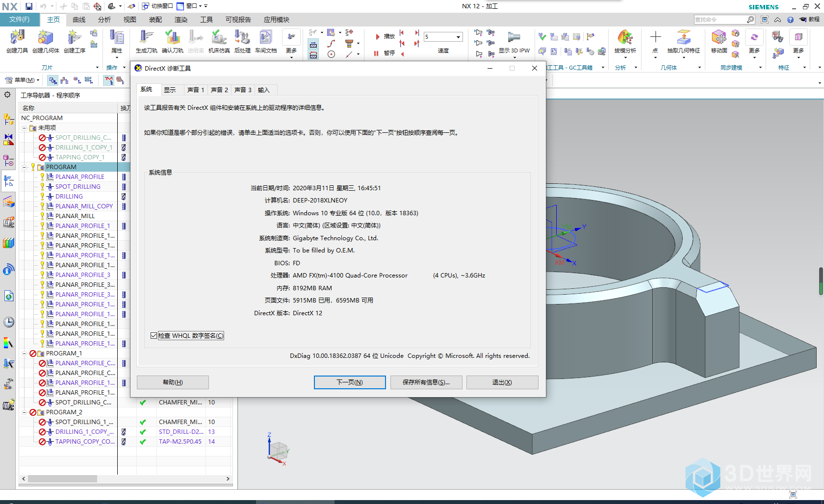Switch to the 曲线 ribbon tab
Image resolution: width=824 pixels, height=504 pixels.
click(x=79, y=20)
